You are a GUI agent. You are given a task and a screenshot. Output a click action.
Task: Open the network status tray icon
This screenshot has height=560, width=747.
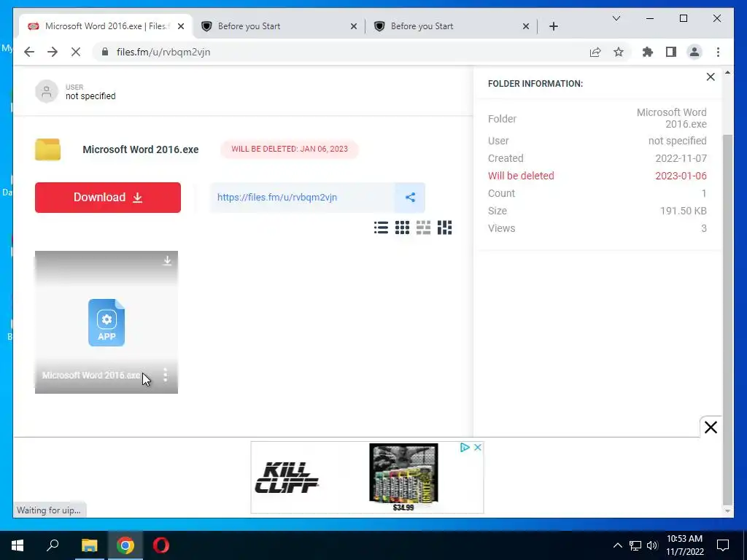[635, 545]
